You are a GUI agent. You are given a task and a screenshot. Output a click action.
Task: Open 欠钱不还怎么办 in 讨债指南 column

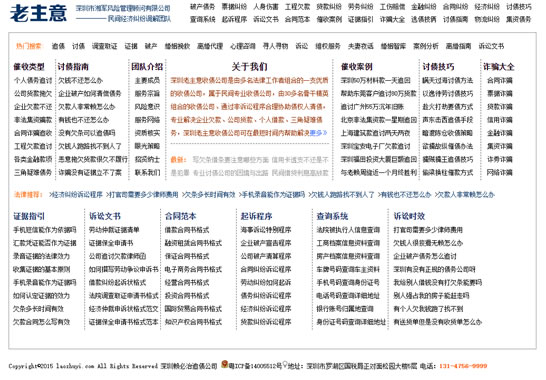pyautogui.click(x=80, y=80)
